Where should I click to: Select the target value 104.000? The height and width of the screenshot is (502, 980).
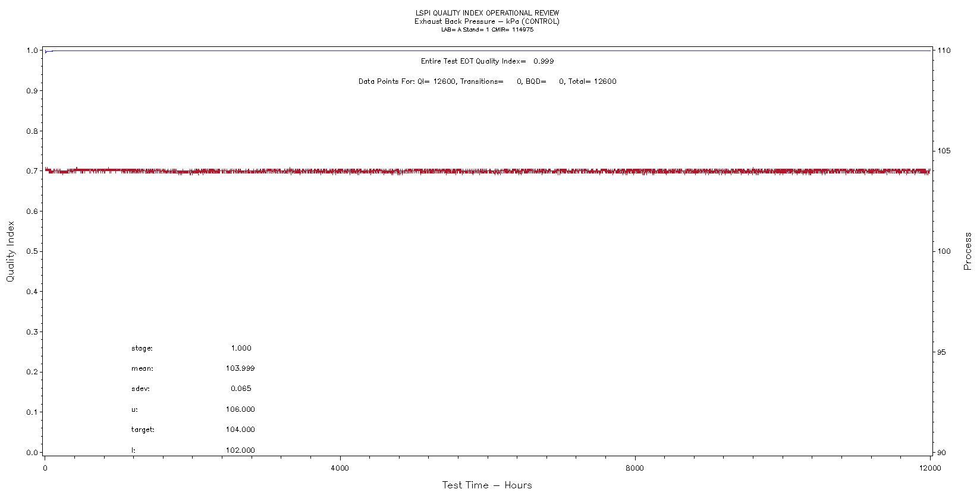point(240,430)
